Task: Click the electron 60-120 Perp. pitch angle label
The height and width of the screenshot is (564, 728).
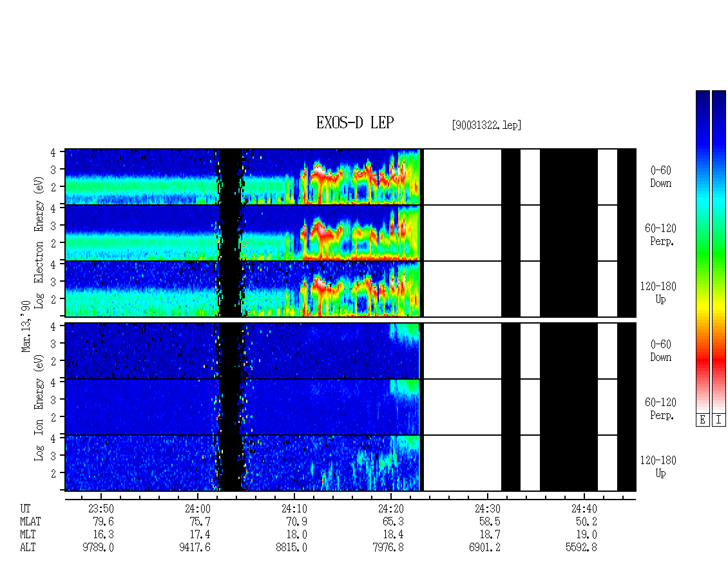Action: 661,235
